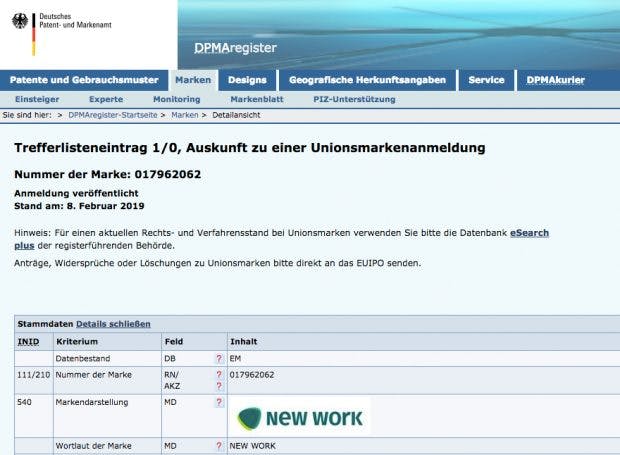Open the Service tab
This screenshot has height=455, width=620.
pos(486,80)
